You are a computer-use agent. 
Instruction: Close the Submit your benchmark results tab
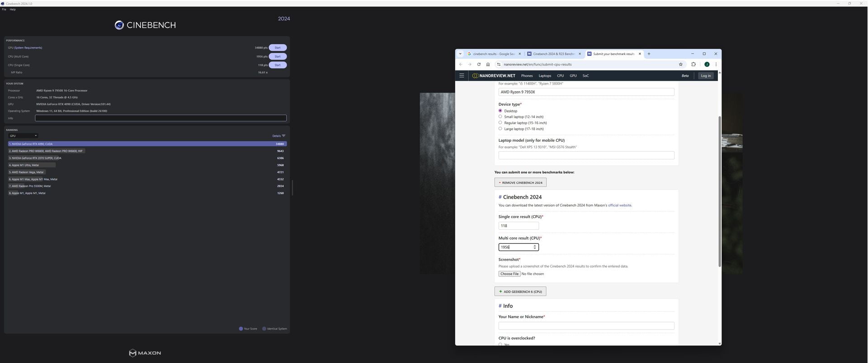pyautogui.click(x=640, y=54)
